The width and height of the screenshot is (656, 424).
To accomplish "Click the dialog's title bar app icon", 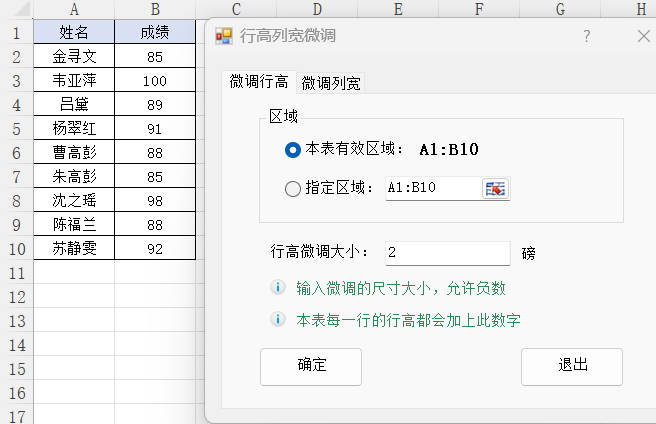I will click(225, 36).
